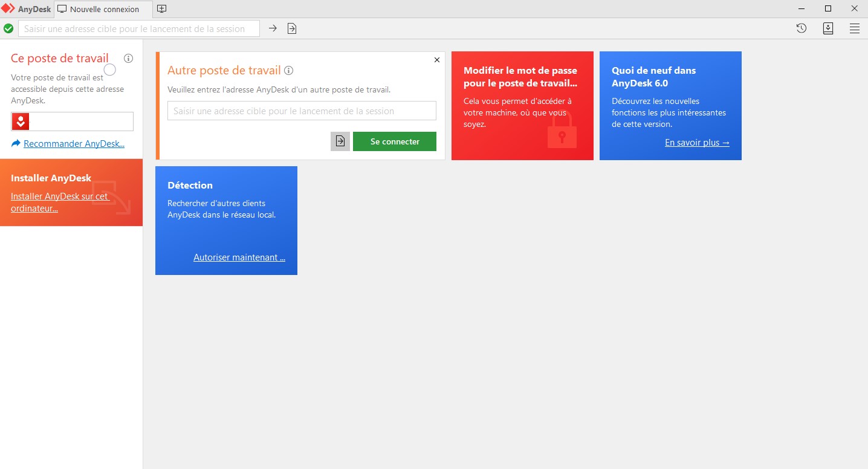Click the AnyDesk logo in title bar
The image size is (868, 469).
coord(8,9)
